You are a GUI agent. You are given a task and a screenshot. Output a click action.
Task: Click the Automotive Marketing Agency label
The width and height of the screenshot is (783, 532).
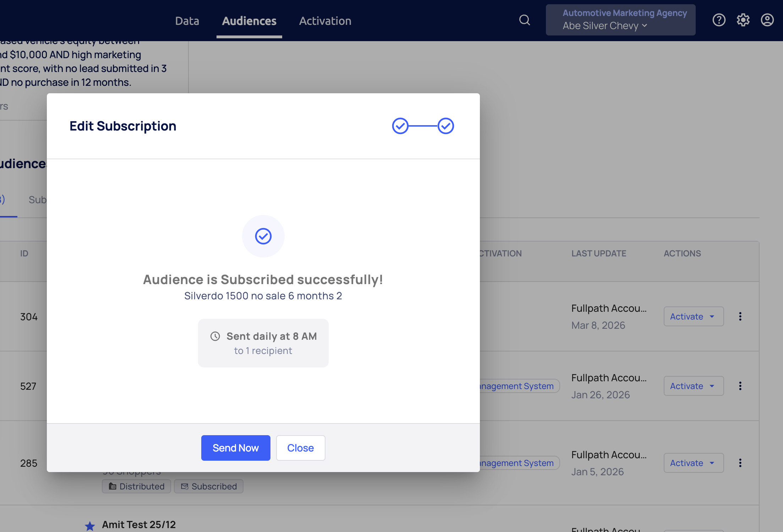pos(625,13)
